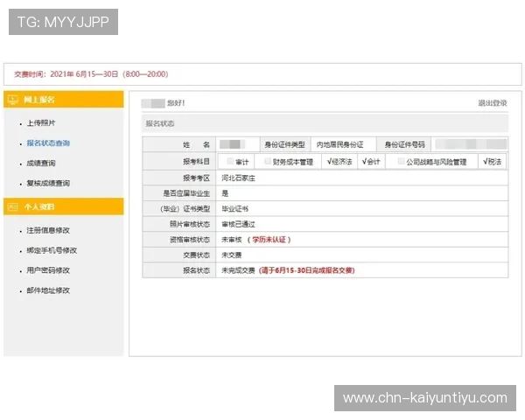Tick the 公司战略与风险管理 checkbox

[401, 161]
